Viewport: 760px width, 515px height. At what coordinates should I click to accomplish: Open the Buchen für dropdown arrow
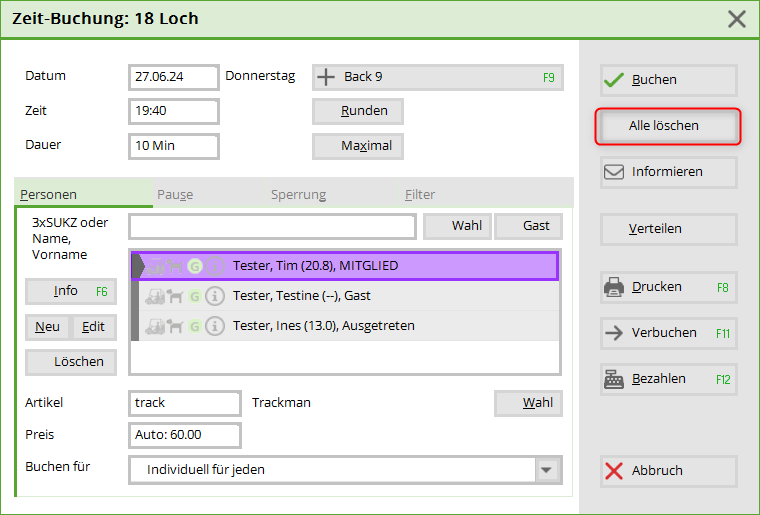pyautogui.click(x=546, y=470)
